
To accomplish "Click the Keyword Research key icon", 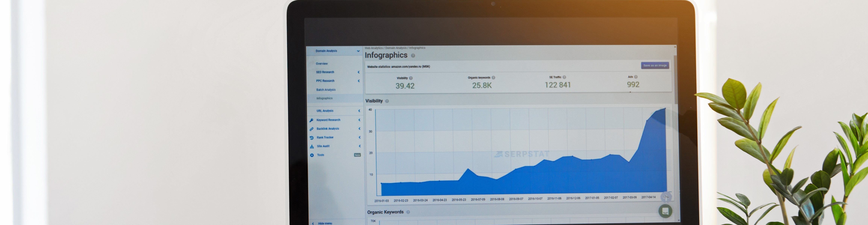I will tap(311, 120).
